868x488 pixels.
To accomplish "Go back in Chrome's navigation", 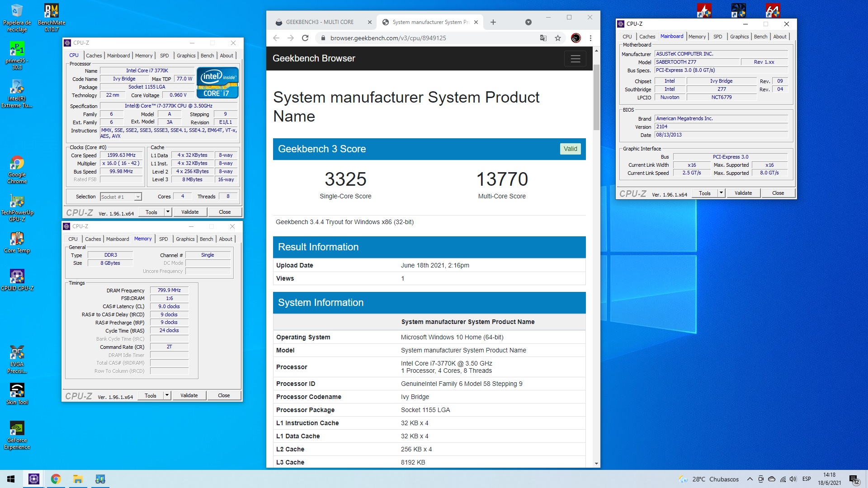I will [x=276, y=38].
